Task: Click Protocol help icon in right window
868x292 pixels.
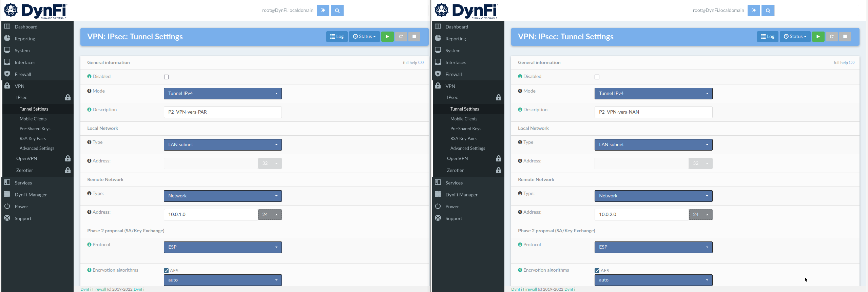Action: [520, 245]
